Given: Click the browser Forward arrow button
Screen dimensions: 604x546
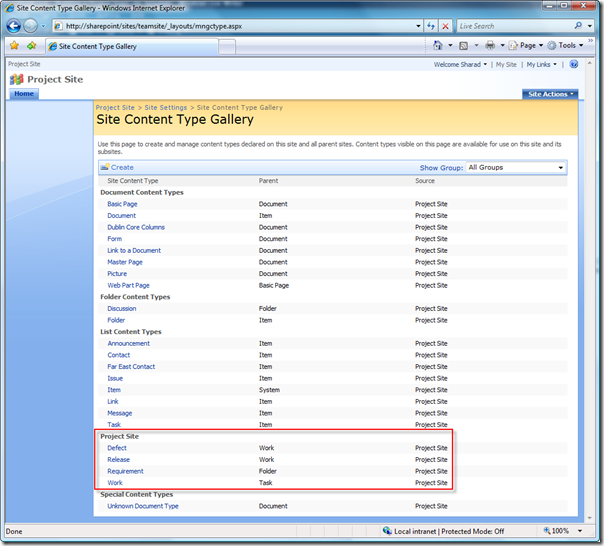Looking at the screenshot, I should point(30,26).
